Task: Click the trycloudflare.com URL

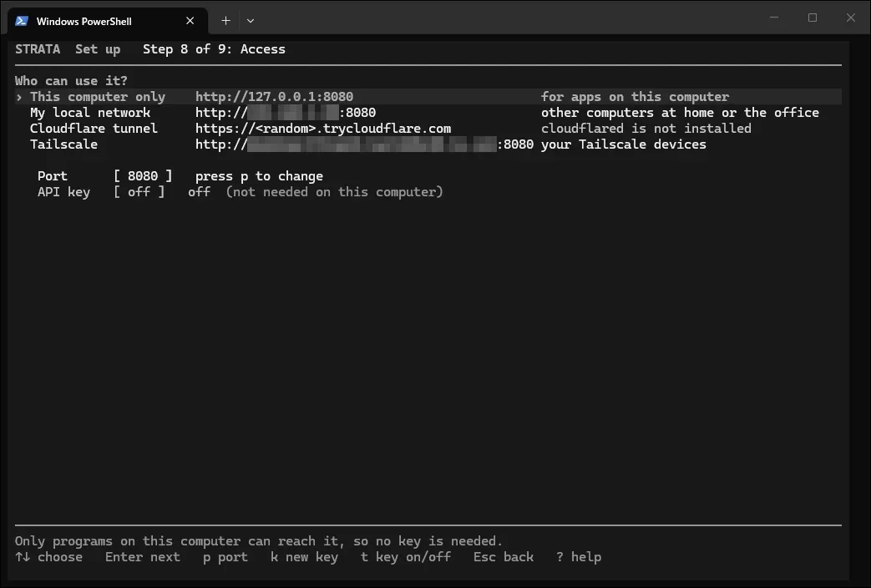Action: point(322,129)
